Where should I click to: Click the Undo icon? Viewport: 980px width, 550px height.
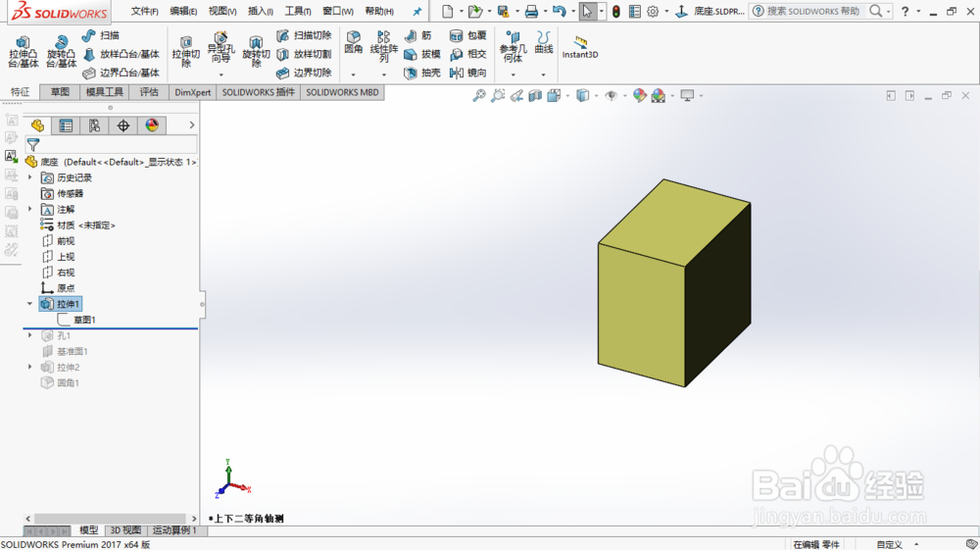560,11
